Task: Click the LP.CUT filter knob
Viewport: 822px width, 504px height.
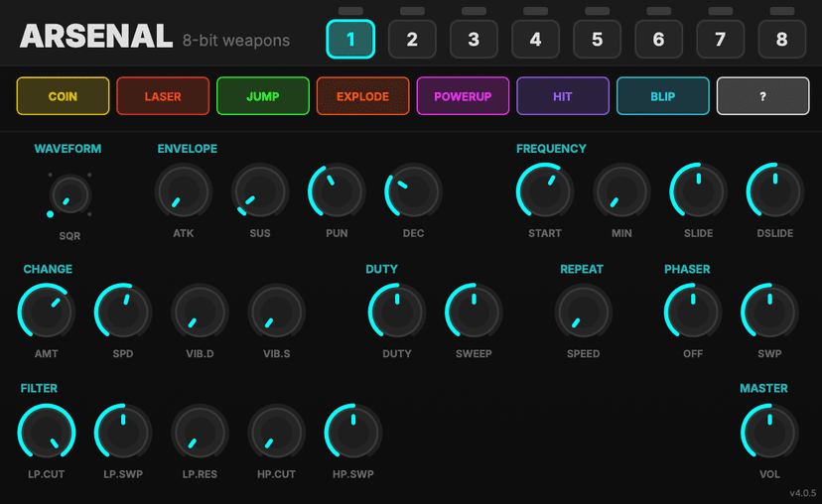Action: click(x=47, y=433)
